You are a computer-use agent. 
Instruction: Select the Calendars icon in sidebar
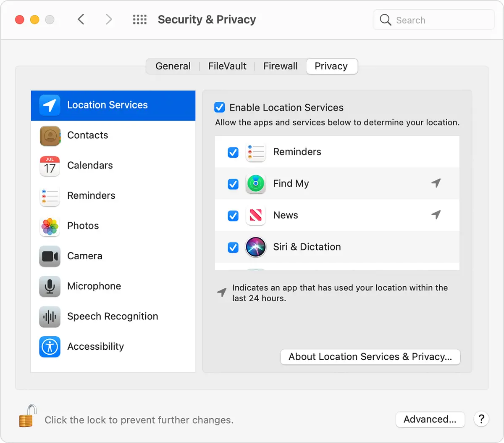tap(50, 166)
